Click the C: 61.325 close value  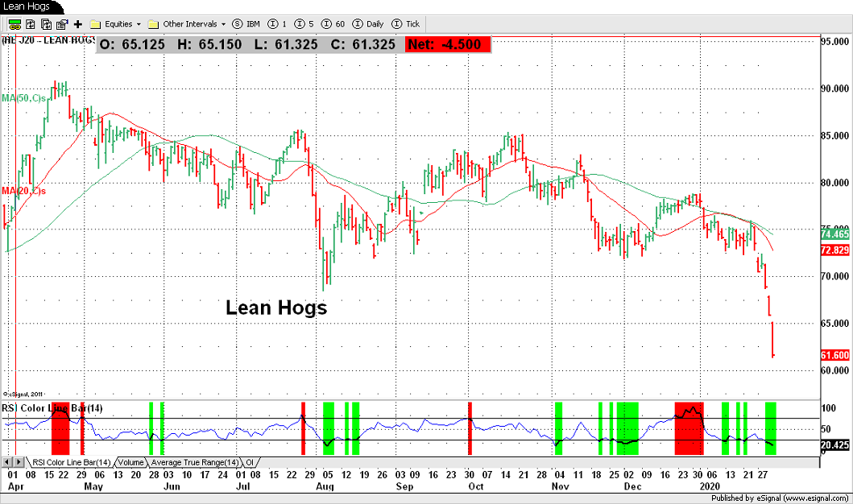point(362,44)
